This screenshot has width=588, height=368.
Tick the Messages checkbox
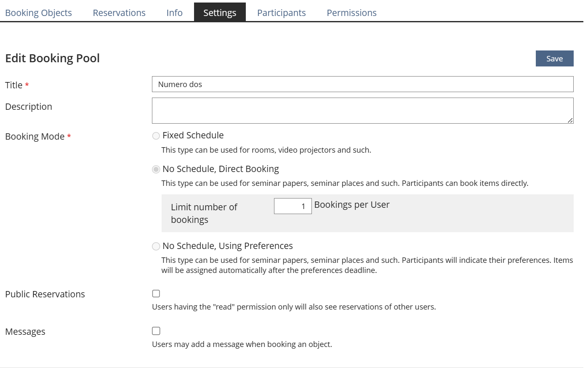pos(156,331)
